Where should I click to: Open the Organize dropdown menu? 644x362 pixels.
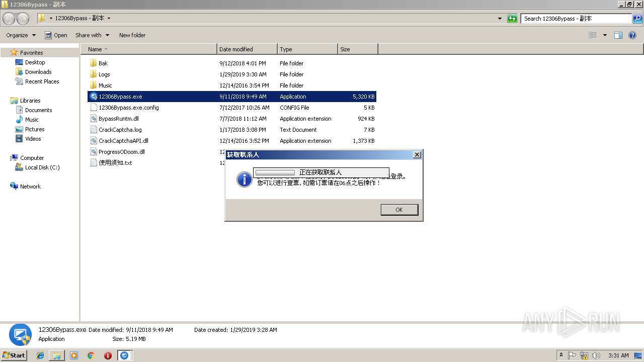coord(21,35)
